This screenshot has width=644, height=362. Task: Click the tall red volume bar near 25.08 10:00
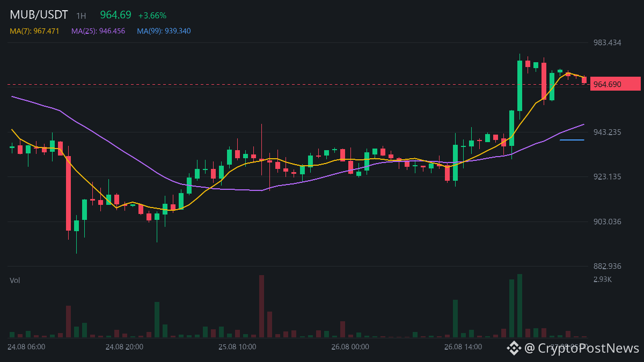click(262, 306)
